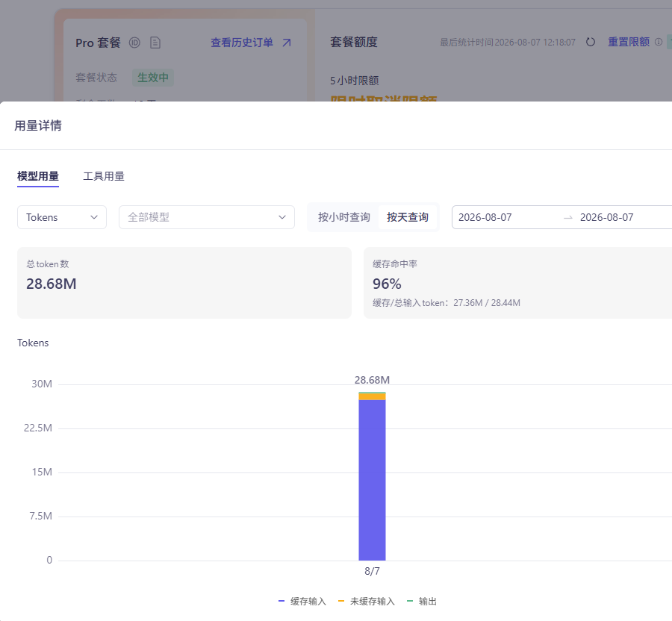Screen dimensions: 672x621
Task: Click the 8/7 axis date label
Action: (x=372, y=571)
